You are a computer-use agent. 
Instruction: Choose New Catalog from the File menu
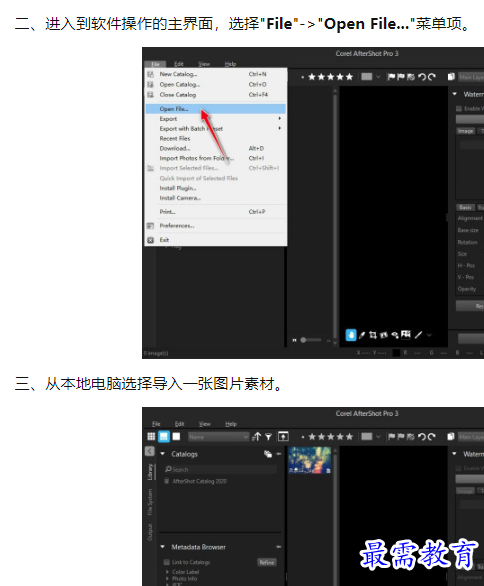coord(215,74)
